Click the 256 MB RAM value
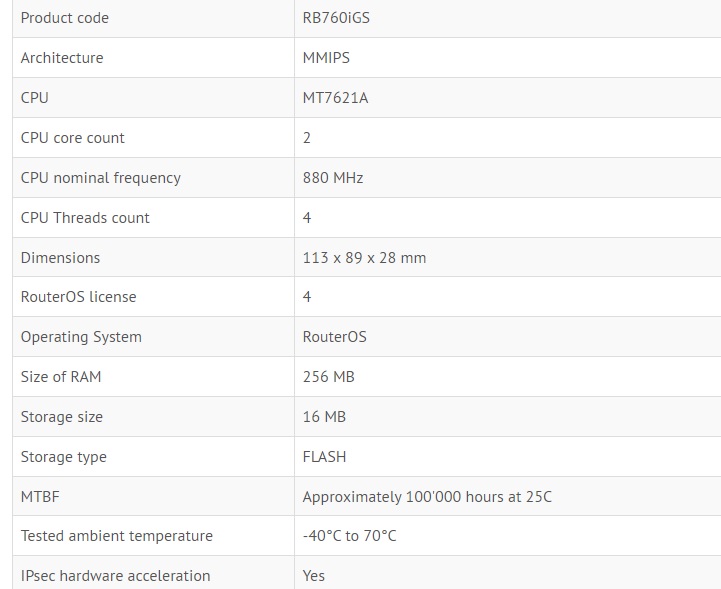The width and height of the screenshot is (721, 589). [328, 377]
